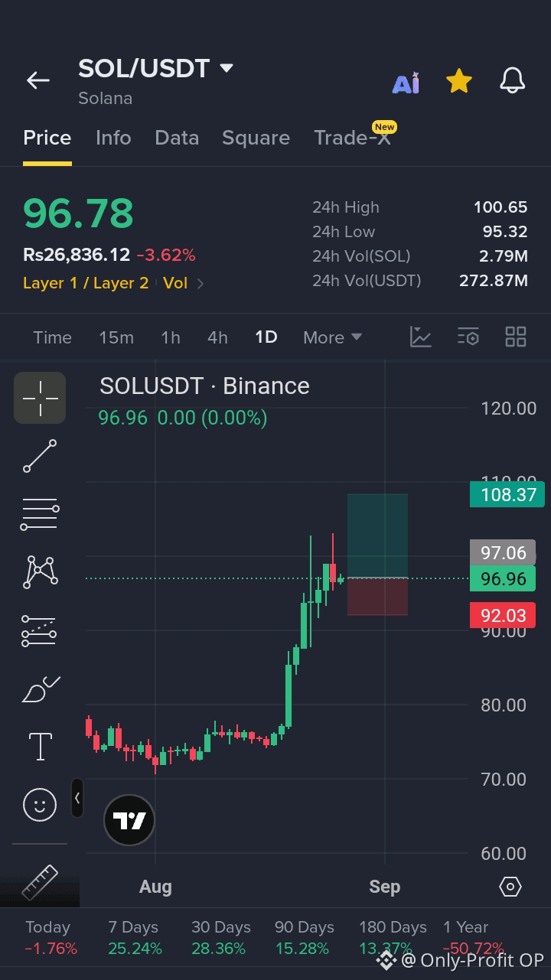This screenshot has width=551, height=980.
Task: Click the 24h Vol(SOL) value 2.79M
Action: (504, 256)
